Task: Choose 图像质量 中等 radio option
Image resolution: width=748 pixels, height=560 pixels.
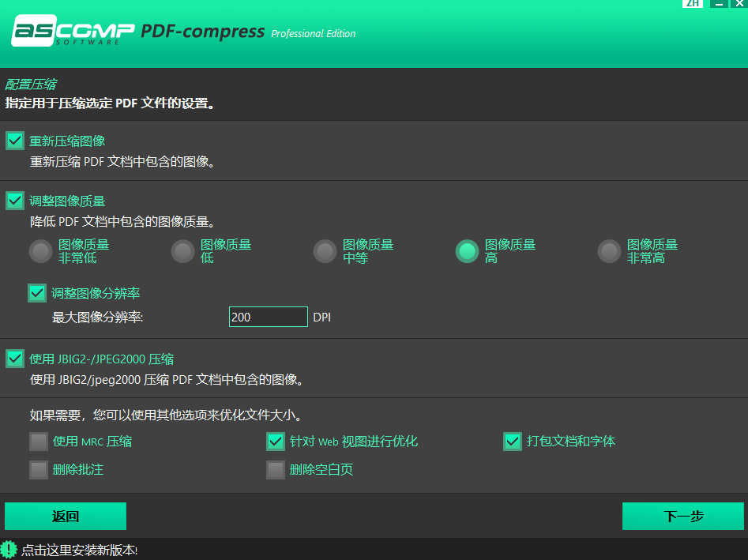Action: point(325,251)
